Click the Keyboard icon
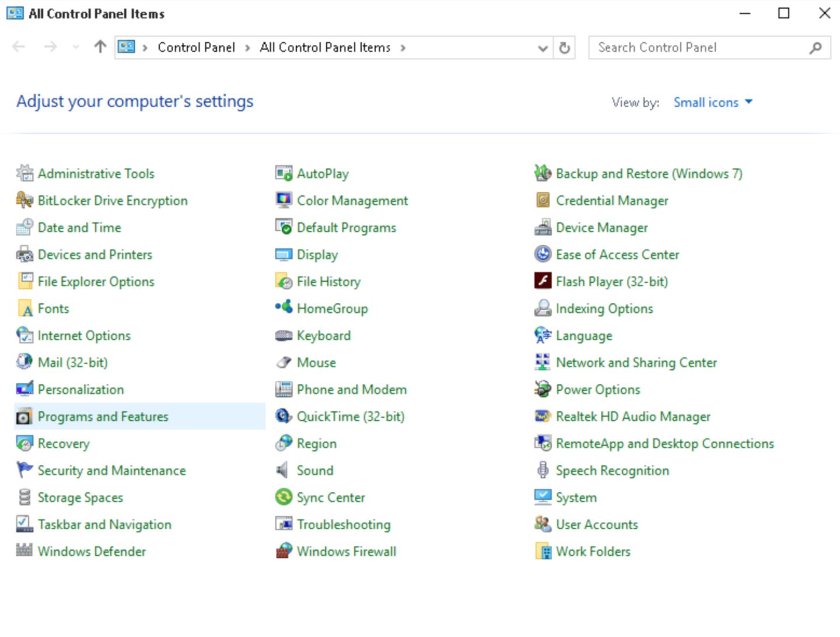Screen dimensions: 840x637 point(283,335)
